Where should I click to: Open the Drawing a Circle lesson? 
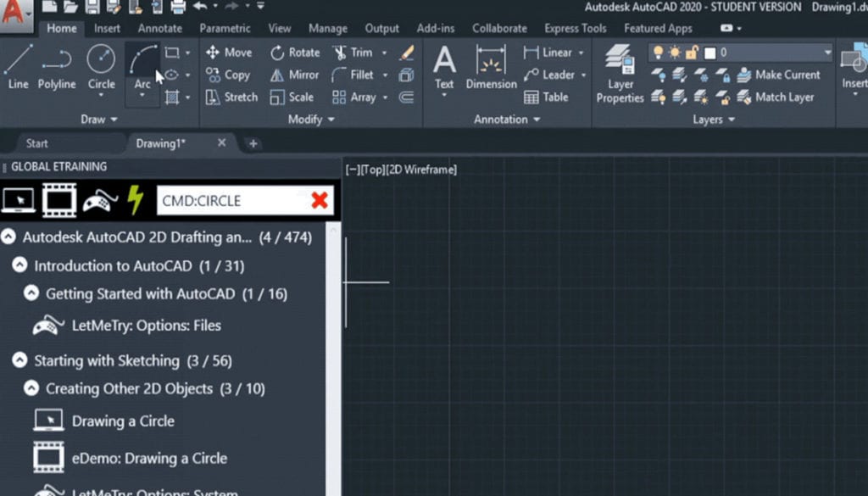(123, 421)
